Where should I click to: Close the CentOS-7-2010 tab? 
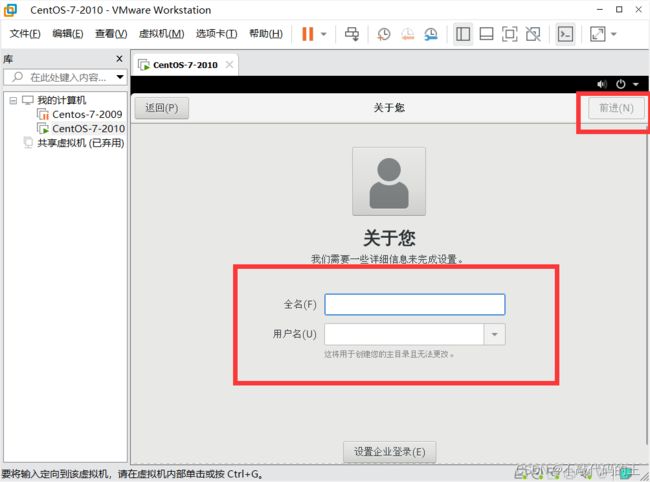(229, 65)
